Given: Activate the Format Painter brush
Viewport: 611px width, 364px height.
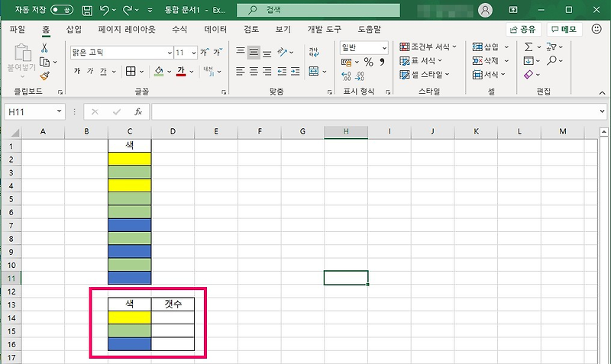Looking at the screenshot, I should click(x=45, y=76).
